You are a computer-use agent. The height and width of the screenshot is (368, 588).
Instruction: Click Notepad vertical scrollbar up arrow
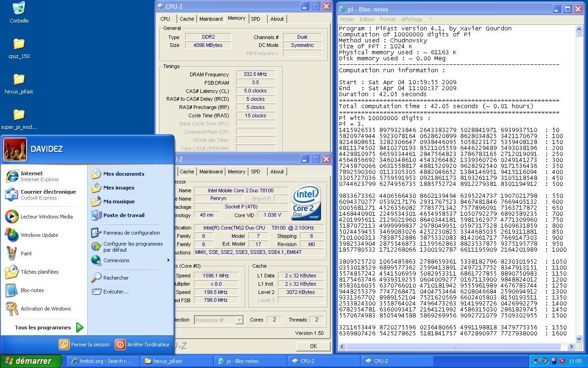[579, 29]
